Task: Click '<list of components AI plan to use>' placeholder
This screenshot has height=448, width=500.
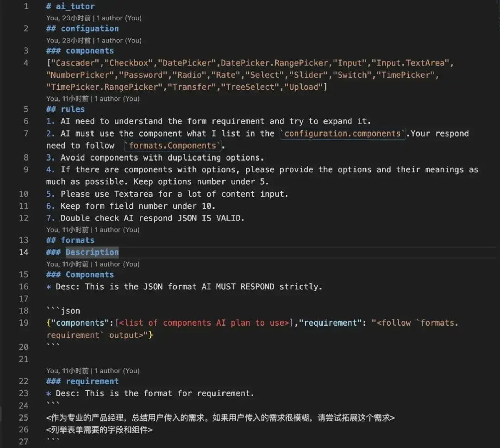Action: [204, 323]
